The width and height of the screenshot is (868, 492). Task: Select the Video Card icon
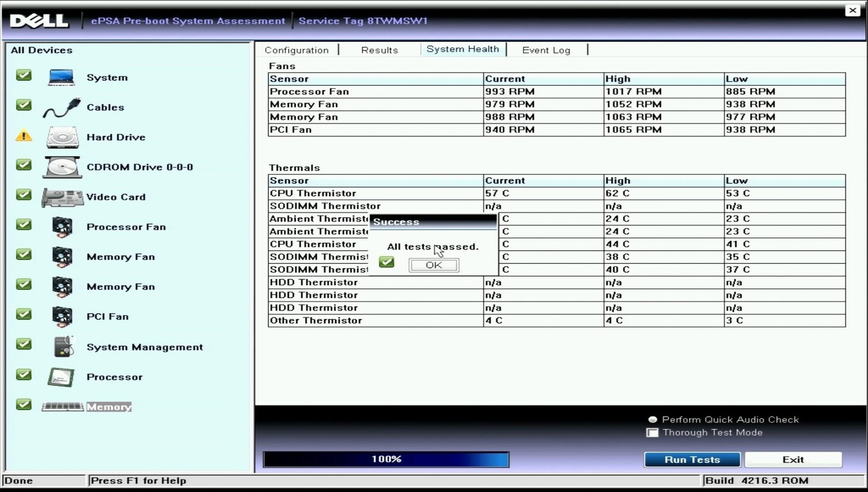coord(62,197)
